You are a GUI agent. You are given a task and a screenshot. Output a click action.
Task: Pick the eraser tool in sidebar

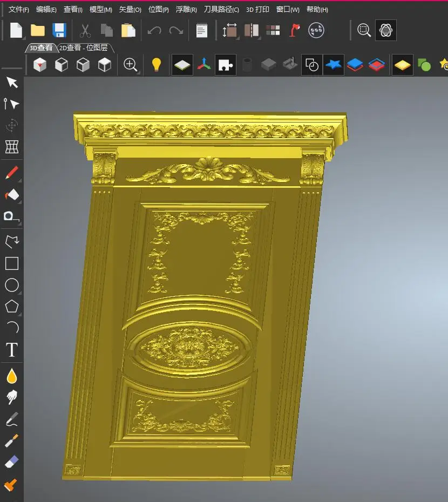pyautogui.click(x=12, y=462)
